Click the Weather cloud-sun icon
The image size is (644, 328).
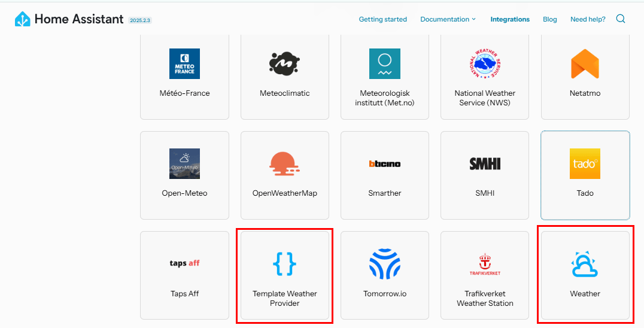(x=585, y=264)
